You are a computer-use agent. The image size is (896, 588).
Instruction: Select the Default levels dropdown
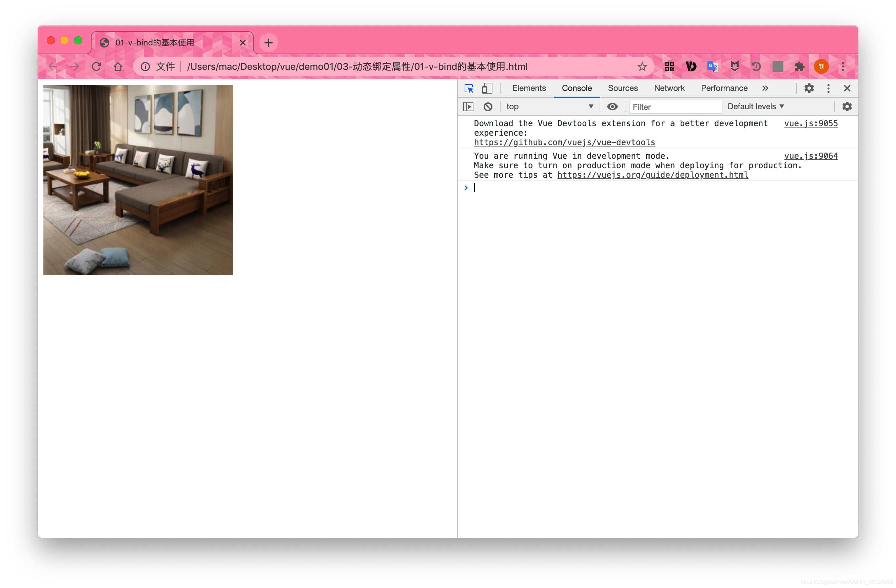point(758,106)
